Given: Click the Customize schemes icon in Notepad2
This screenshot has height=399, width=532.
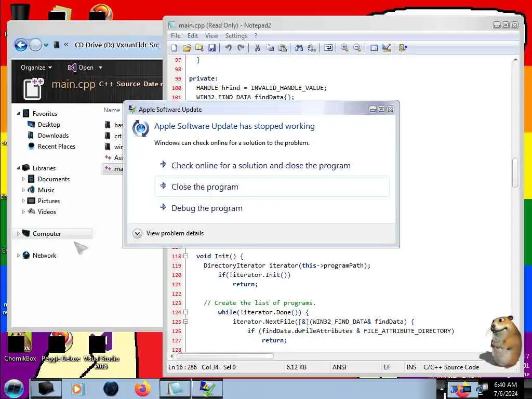Looking at the screenshot, I should (x=387, y=48).
